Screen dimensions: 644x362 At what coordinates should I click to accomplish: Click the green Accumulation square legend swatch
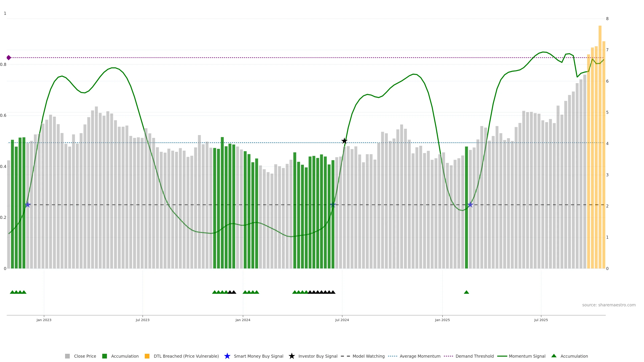[x=104, y=356]
